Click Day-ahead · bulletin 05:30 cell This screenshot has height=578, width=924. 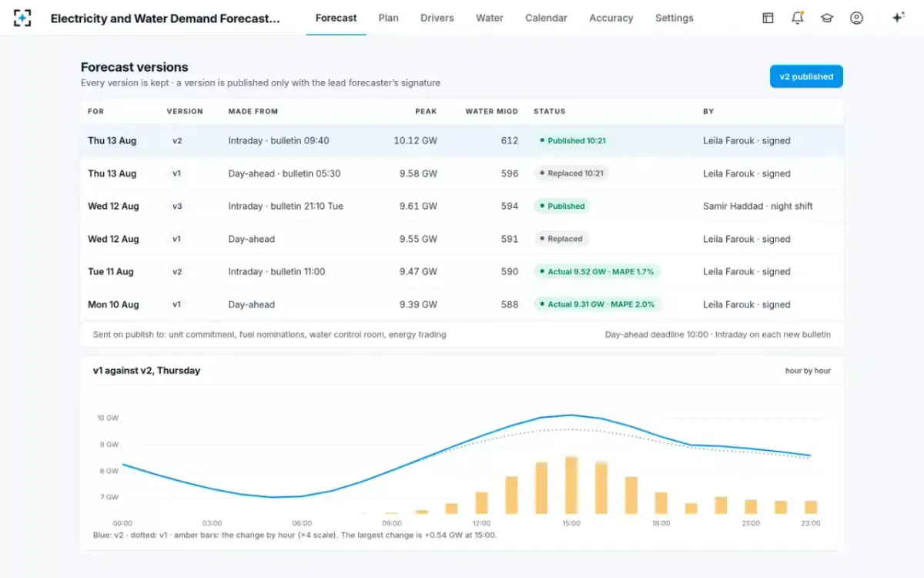[284, 173]
